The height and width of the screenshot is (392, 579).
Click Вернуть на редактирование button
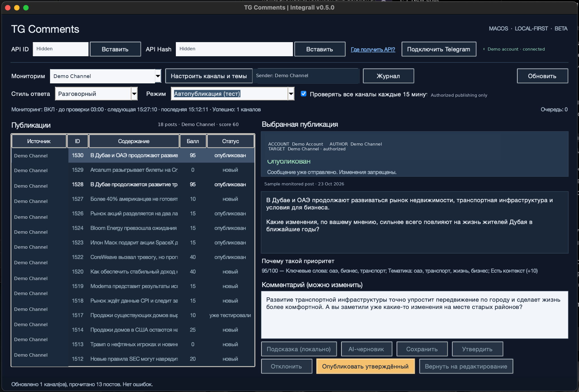(x=466, y=366)
